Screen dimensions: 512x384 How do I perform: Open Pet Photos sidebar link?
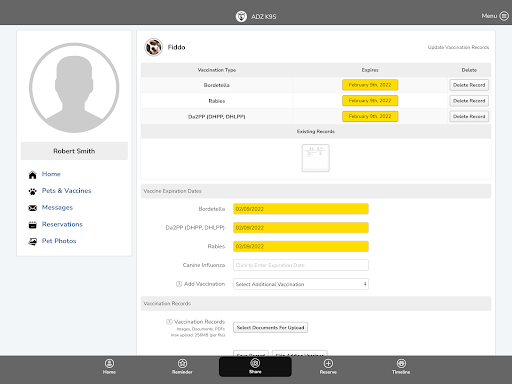tap(59, 241)
